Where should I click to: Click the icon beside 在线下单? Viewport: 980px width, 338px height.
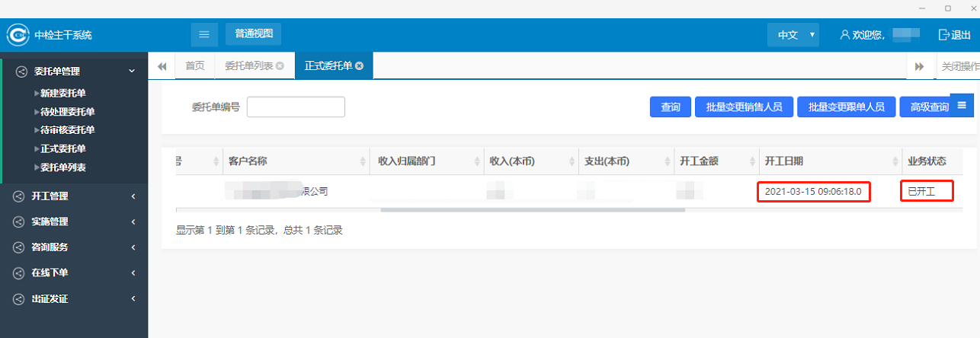tap(18, 273)
